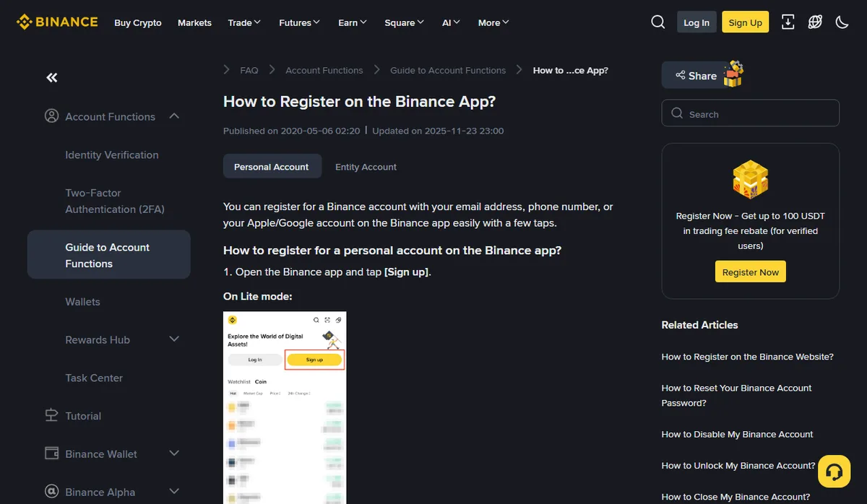Open Wallets sidebar item
Screen dimensions: 867x504
tap(82, 301)
